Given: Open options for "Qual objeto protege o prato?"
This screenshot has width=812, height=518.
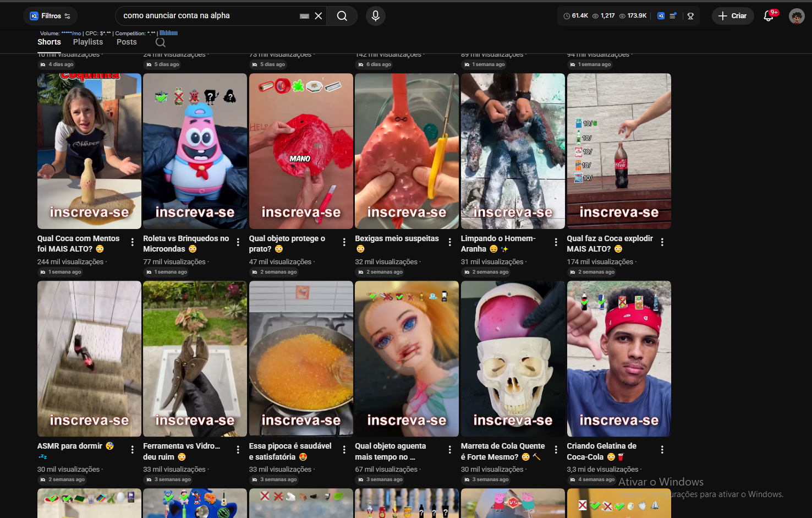Looking at the screenshot, I should 344,242.
